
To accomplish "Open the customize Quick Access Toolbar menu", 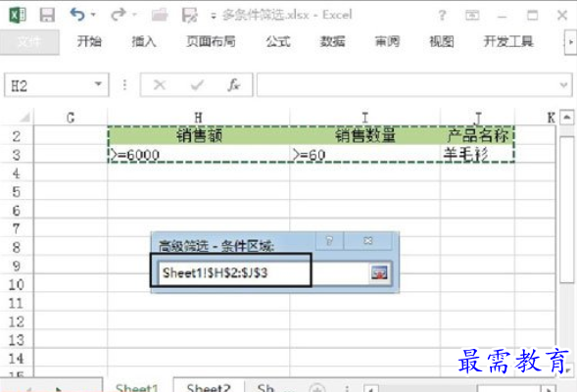I will pos(213,16).
